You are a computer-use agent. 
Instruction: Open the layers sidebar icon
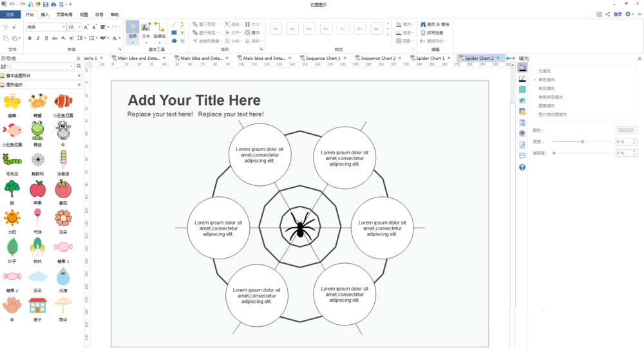(522, 112)
